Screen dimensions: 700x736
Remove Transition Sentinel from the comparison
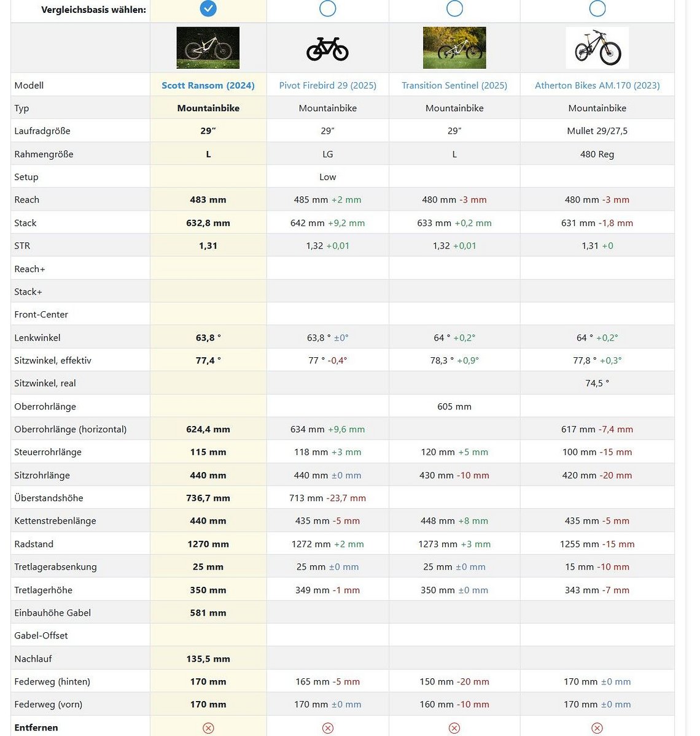pyautogui.click(x=454, y=727)
